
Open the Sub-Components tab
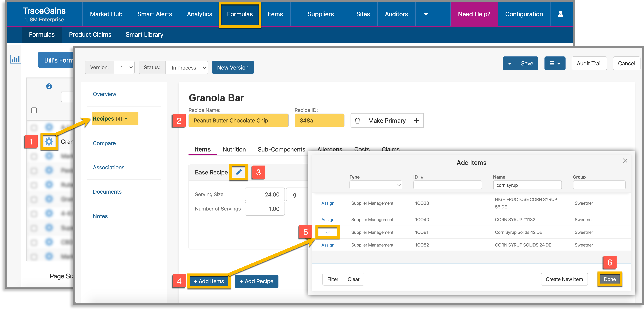point(281,150)
